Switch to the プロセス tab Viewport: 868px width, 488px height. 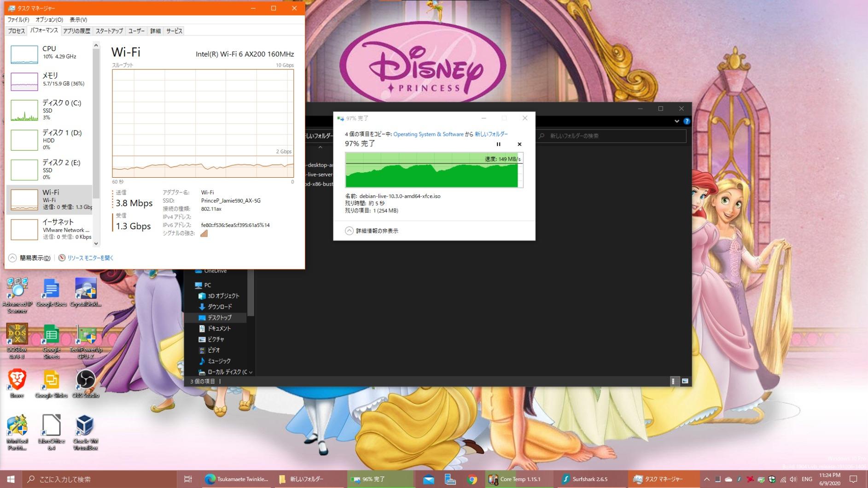point(16,31)
